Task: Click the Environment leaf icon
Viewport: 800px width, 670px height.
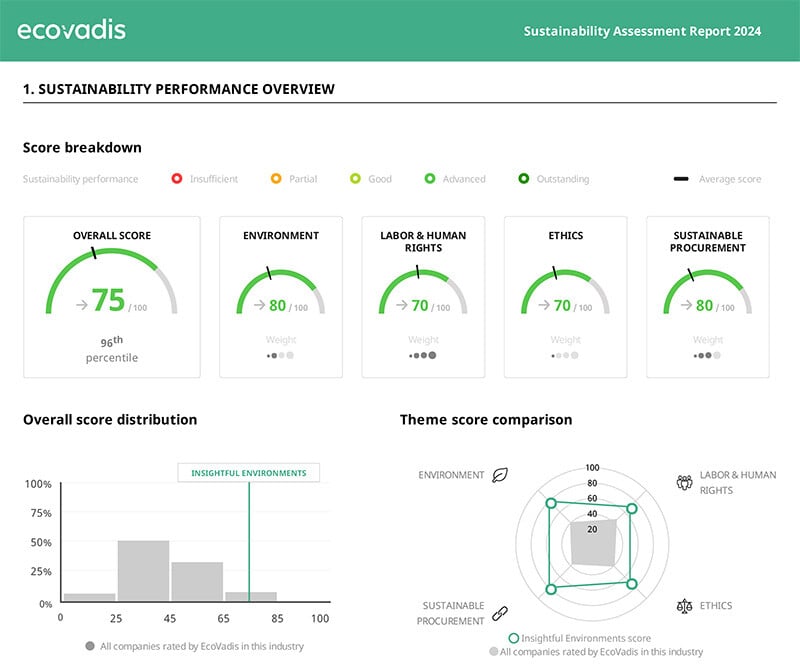Action: coord(499,475)
